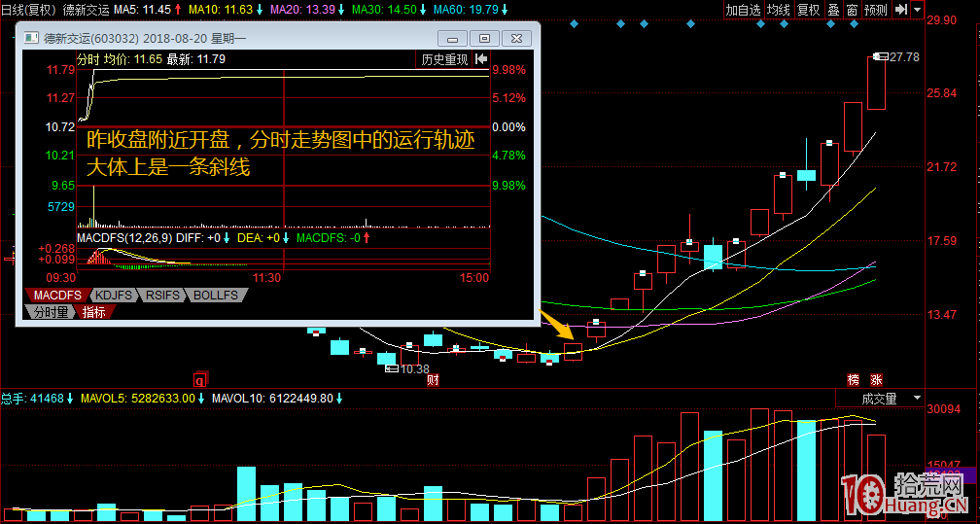Click the 29.90 price axis value
The height and width of the screenshot is (524, 980).
point(942,20)
